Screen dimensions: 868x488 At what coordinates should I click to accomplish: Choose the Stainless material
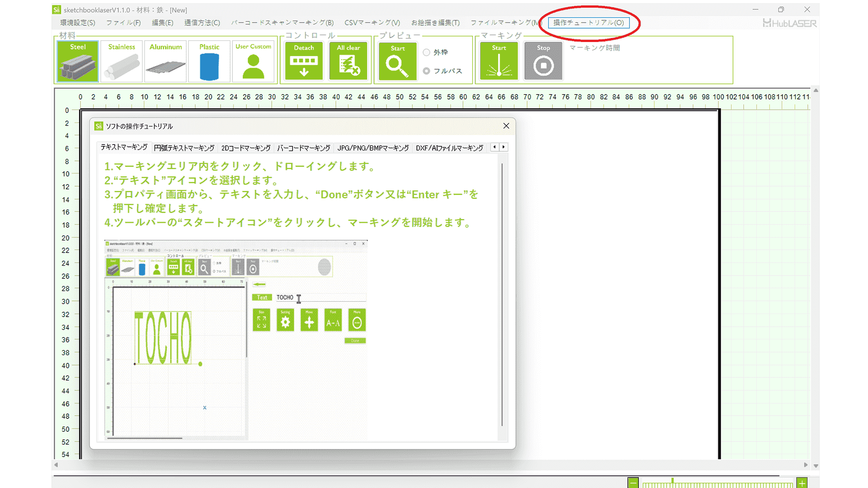click(122, 61)
